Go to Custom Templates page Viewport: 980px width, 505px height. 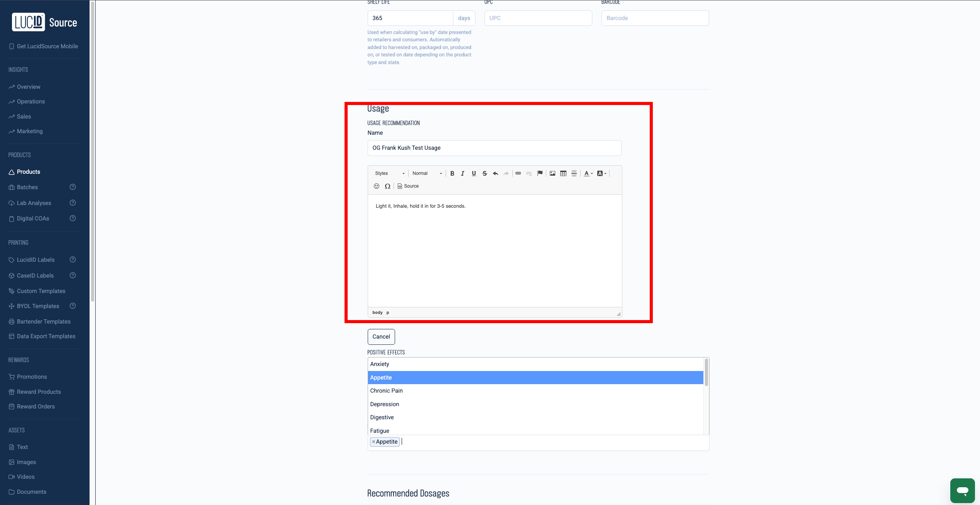pyautogui.click(x=41, y=291)
